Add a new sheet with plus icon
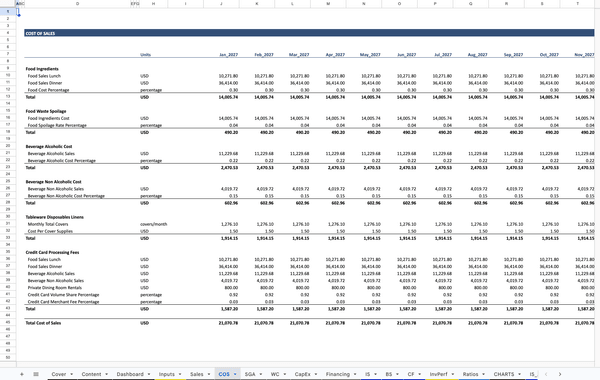Viewport: 600px width, 380px height. click(22, 374)
